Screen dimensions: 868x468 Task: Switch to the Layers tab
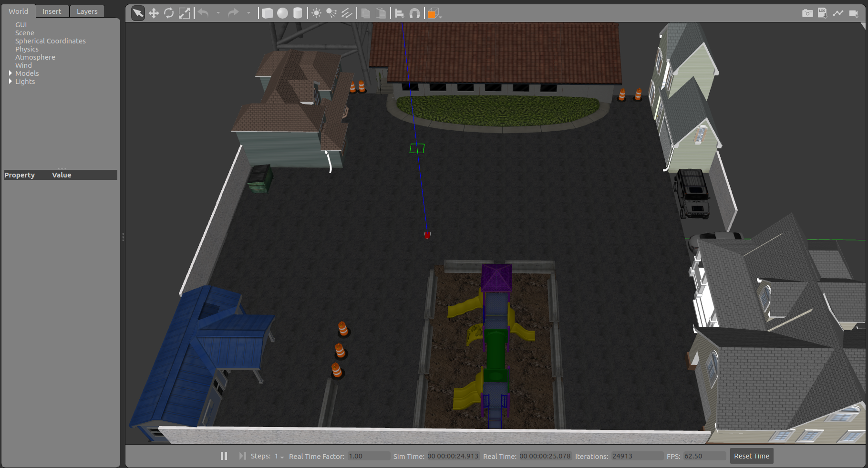87,11
